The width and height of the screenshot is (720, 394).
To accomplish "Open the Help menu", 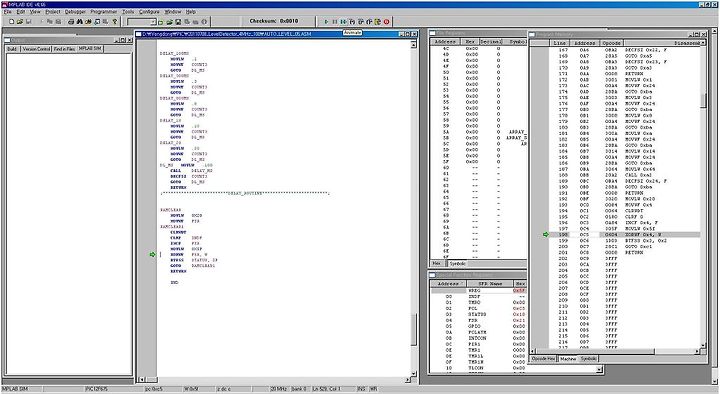I will click(191, 11).
